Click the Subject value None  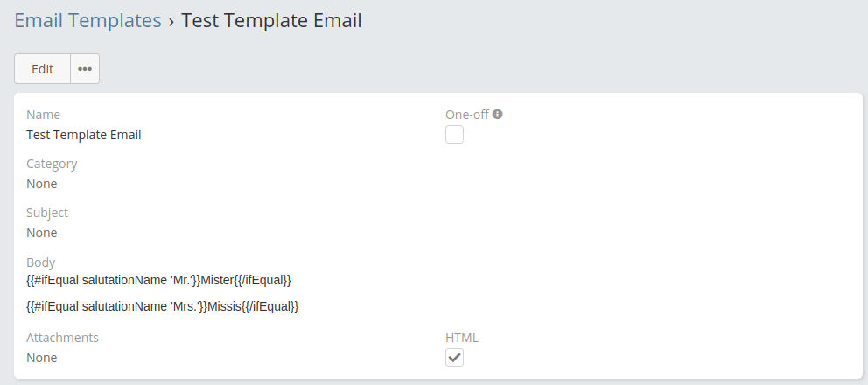click(42, 233)
